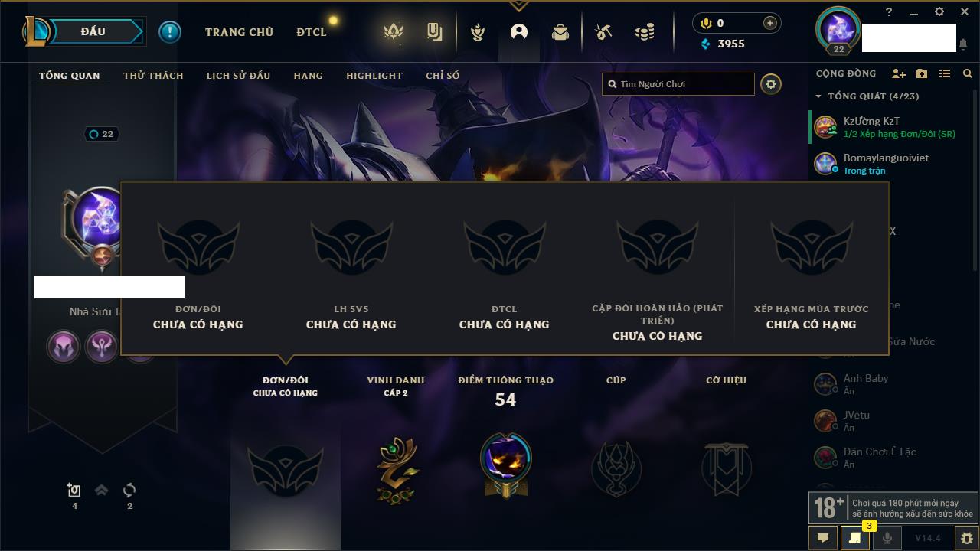This screenshot has width=980, height=551.
Task: Toggle the friends list view icon
Action: pyautogui.click(x=945, y=73)
